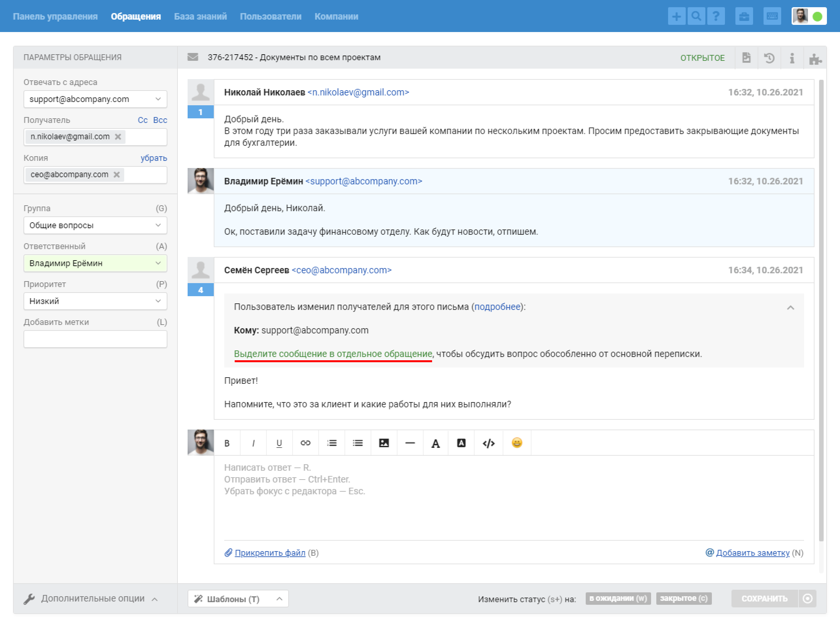The image size is (840, 627).
Task: Click the закрытое status button
Action: (684, 599)
